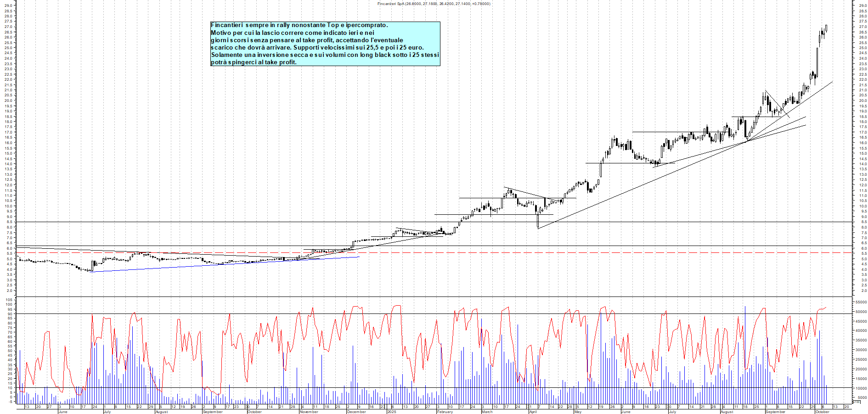Click the February label on the time axis
The width and height of the screenshot is (868, 414).
[x=445, y=412]
